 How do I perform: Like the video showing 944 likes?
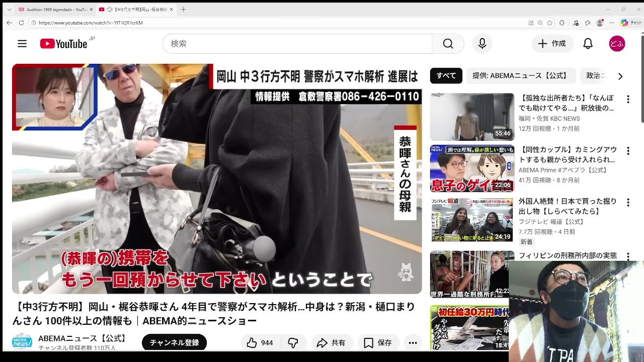pyautogui.click(x=261, y=343)
